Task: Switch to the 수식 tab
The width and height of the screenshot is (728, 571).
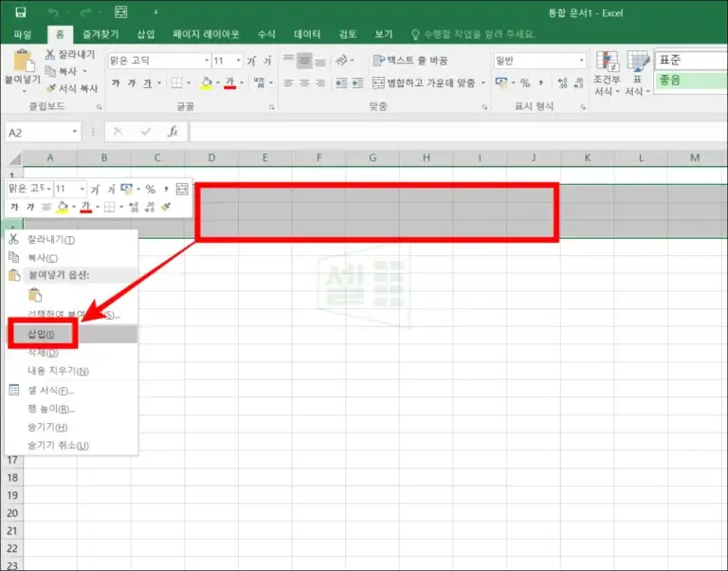Action: coord(266,34)
